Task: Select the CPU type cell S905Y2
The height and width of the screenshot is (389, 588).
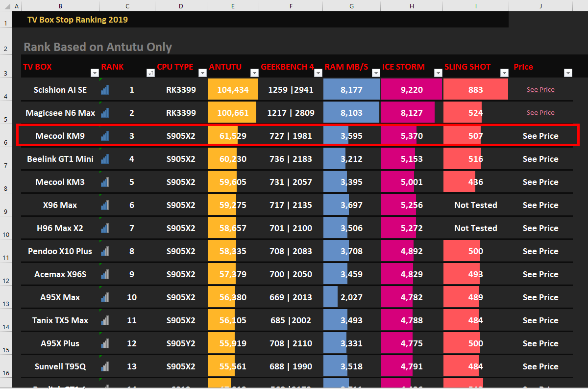Action: (x=181, y=343)
